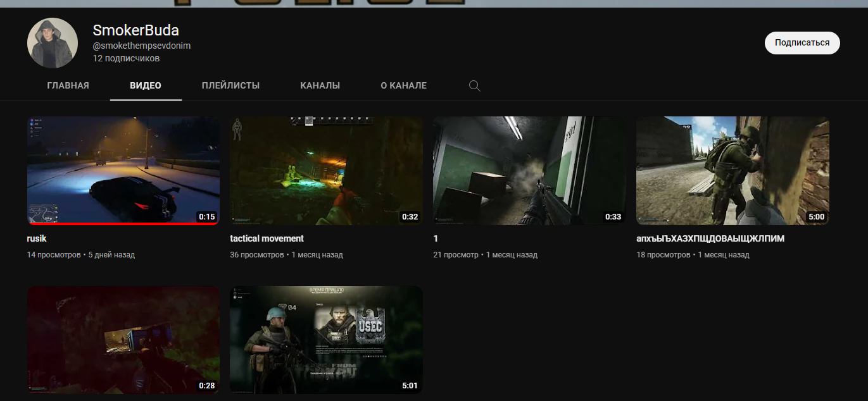Screen dimensions: 868x401
Task: Open the 5:00 soldier video thumbnail
Action: 733,170
